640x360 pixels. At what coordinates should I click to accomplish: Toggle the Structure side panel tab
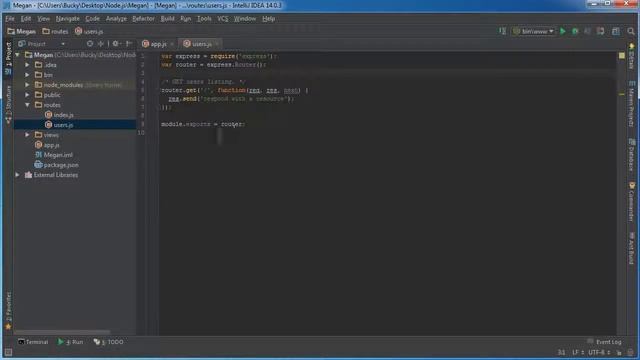pyautogui.click(x=8, y=104)
